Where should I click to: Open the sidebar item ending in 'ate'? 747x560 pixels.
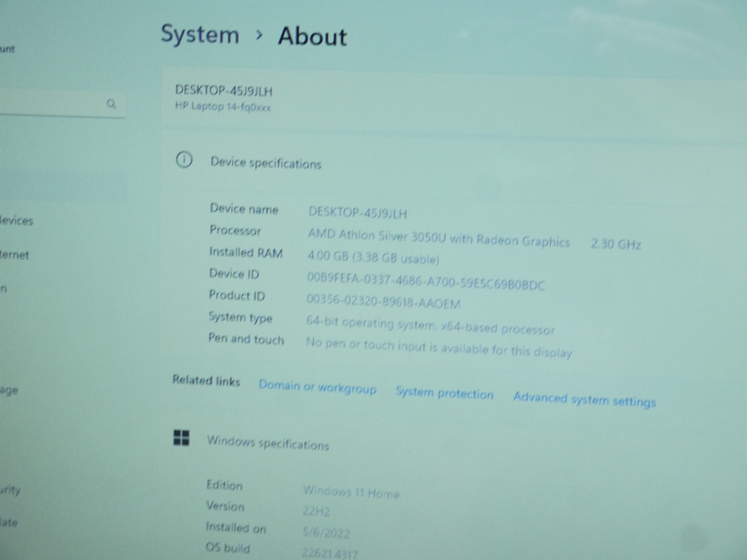(x=9, y=523)
